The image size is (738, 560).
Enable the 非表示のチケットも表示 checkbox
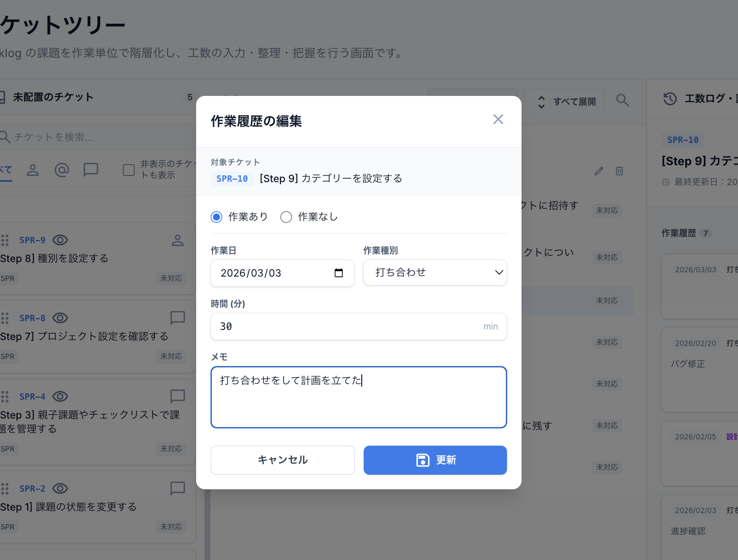128,170
